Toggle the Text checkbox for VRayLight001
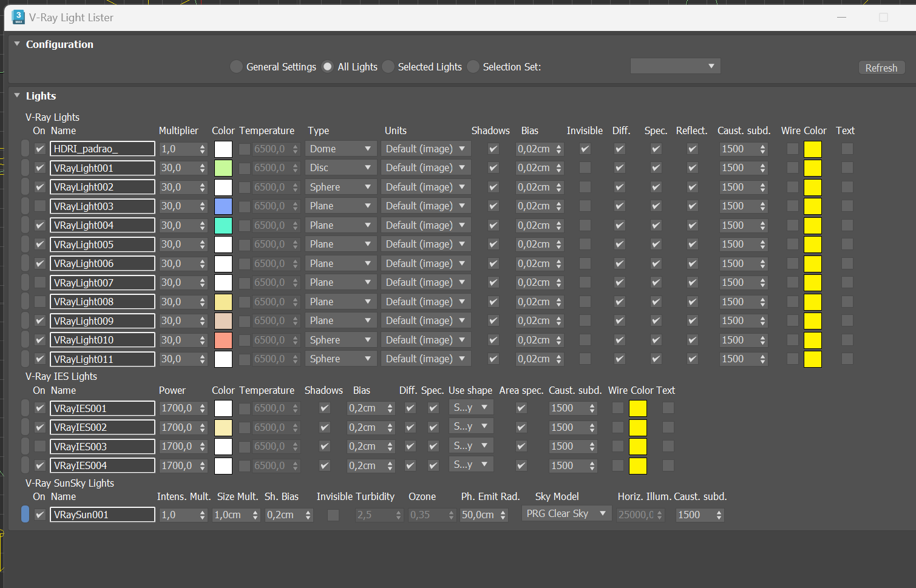Viewport: 916px width, 588px height. 847,168
